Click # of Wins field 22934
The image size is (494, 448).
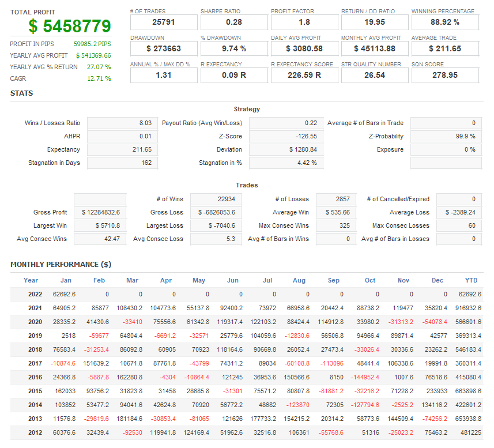click(x=216, y=199)
